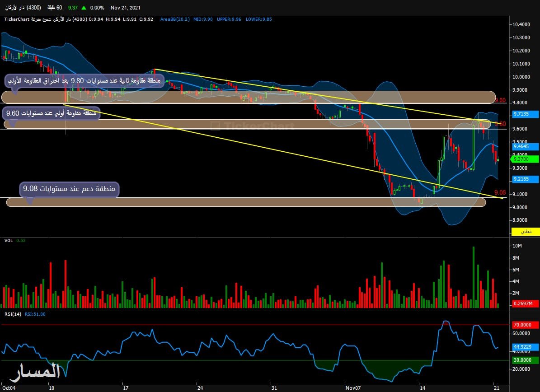Click the UPPER:9.96 Bollinger value
This screenshot has height=392, width=540.
coord(229,19)
